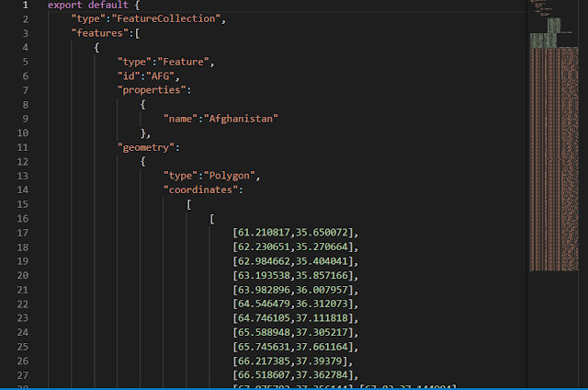Click the opening brace on line 4
This screenshot has width=588, height=390.
(96, 48)
